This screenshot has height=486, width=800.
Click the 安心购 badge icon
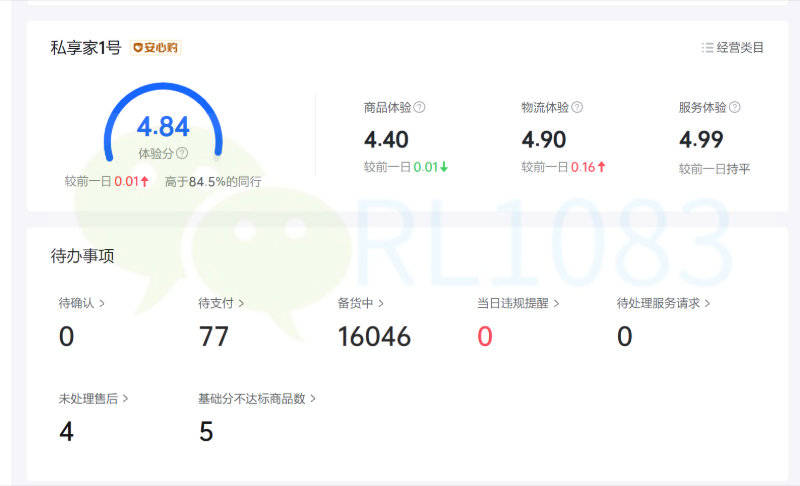[x=155, y=47]
